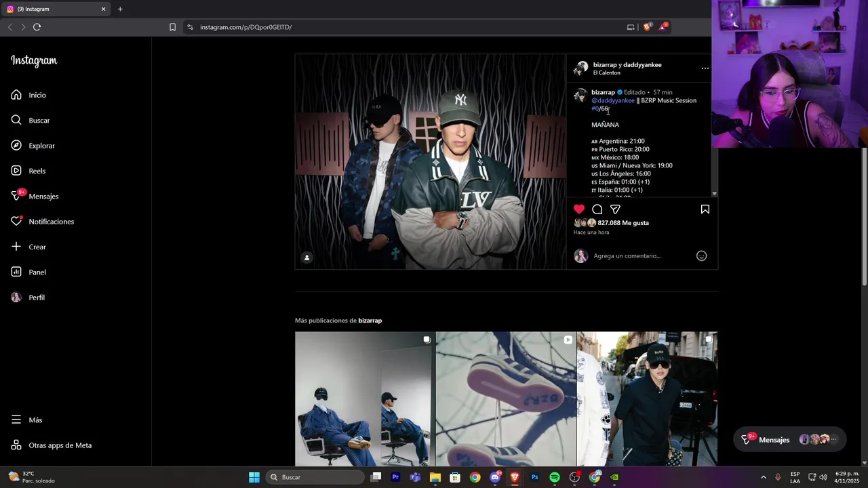Image resolution: width=868 pixels, height=488 pixels.
Task: Click caption scrollbar down arrow
Action: (714, 194)
